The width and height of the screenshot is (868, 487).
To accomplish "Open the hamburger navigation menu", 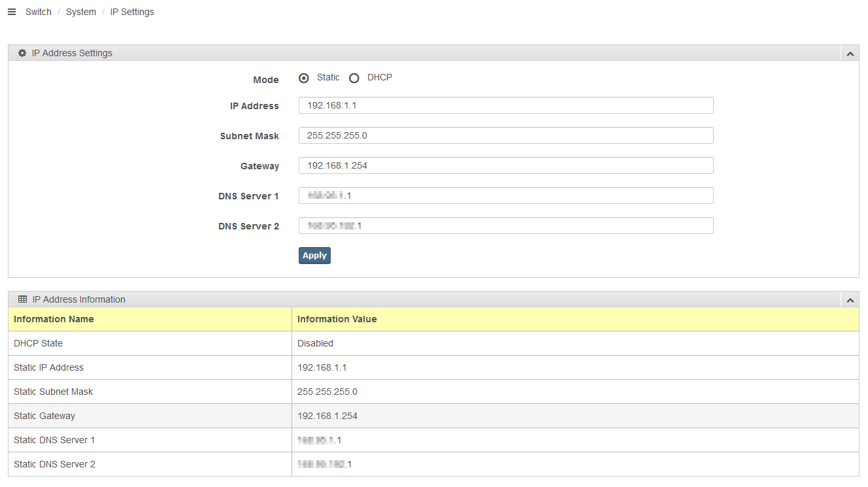I will (12, 12).
